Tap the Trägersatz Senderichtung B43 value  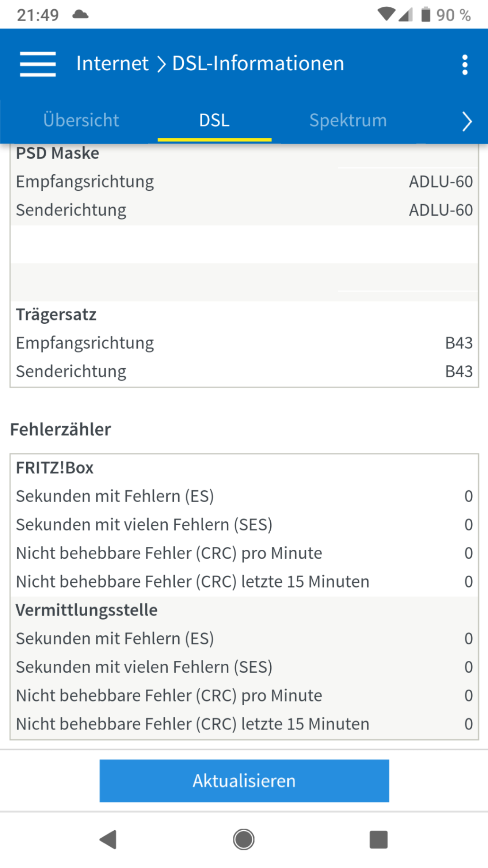[x=459, y=371]
